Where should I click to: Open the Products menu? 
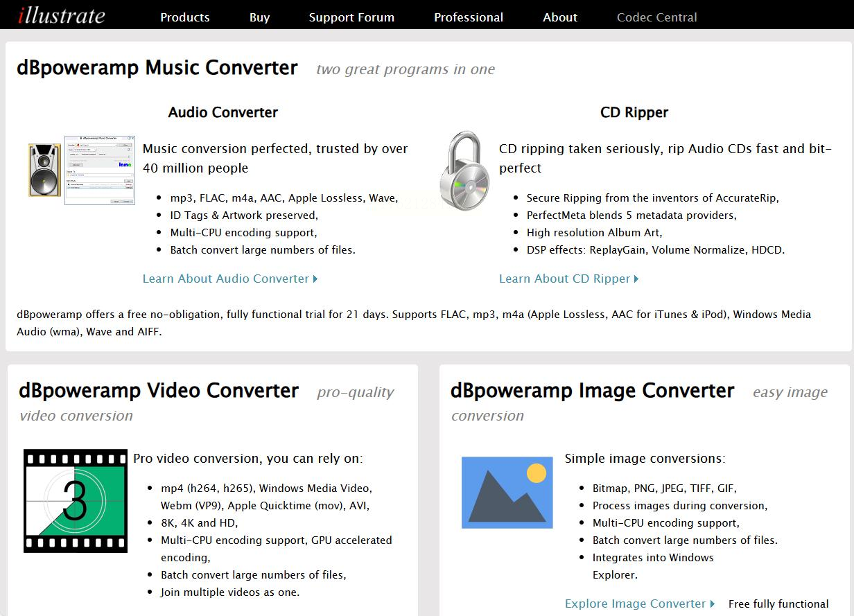pyautogui.click(x=185, y=17)
